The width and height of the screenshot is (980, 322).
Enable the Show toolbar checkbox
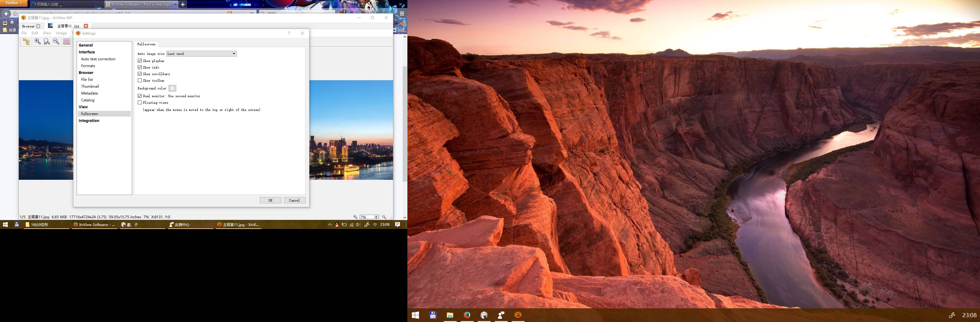[x=140, y=80]
